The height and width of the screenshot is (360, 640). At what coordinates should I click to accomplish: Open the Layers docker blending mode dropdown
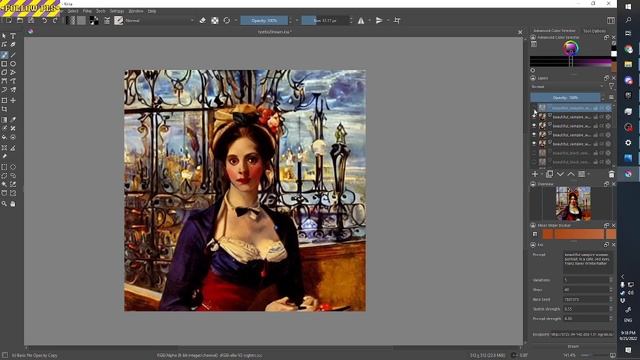[x=568, y=87]
